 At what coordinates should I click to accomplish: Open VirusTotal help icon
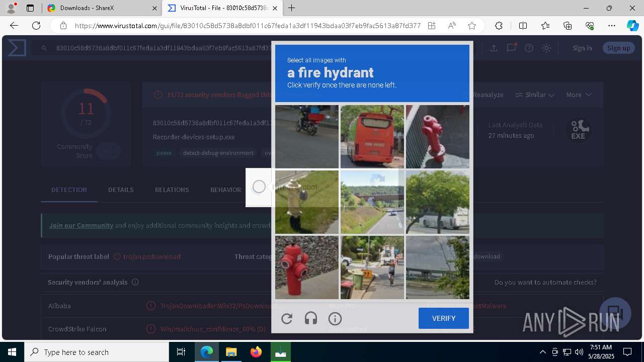[529, 48]
